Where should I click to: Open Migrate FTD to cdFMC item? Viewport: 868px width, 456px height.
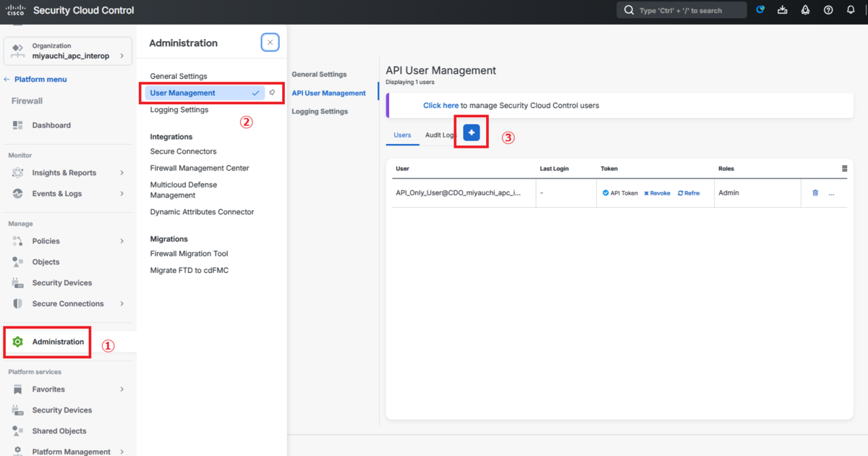(190, 271)
